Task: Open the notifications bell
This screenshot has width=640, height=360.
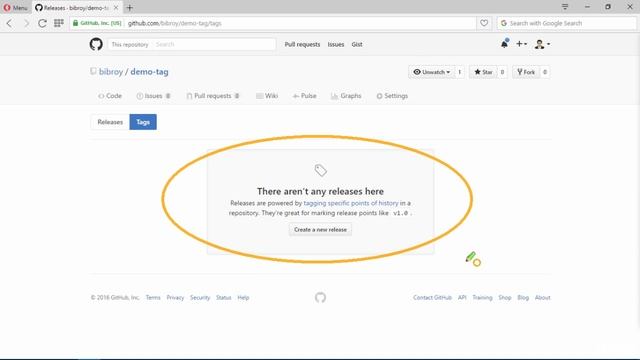Action: pyautogui.click(x=504, y=44)
